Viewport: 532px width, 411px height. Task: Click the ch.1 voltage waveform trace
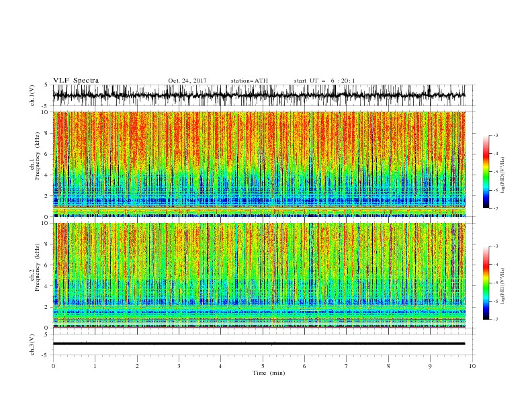click(x=259, y=95)
